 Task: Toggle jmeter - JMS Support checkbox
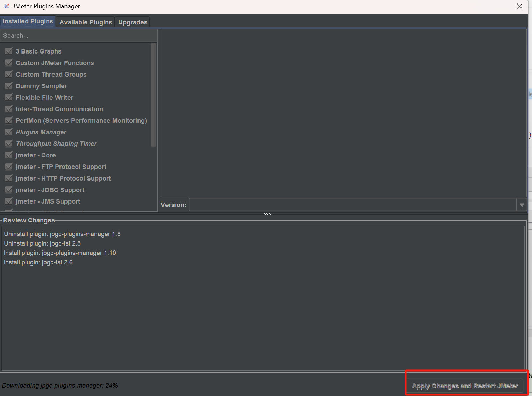9,201
